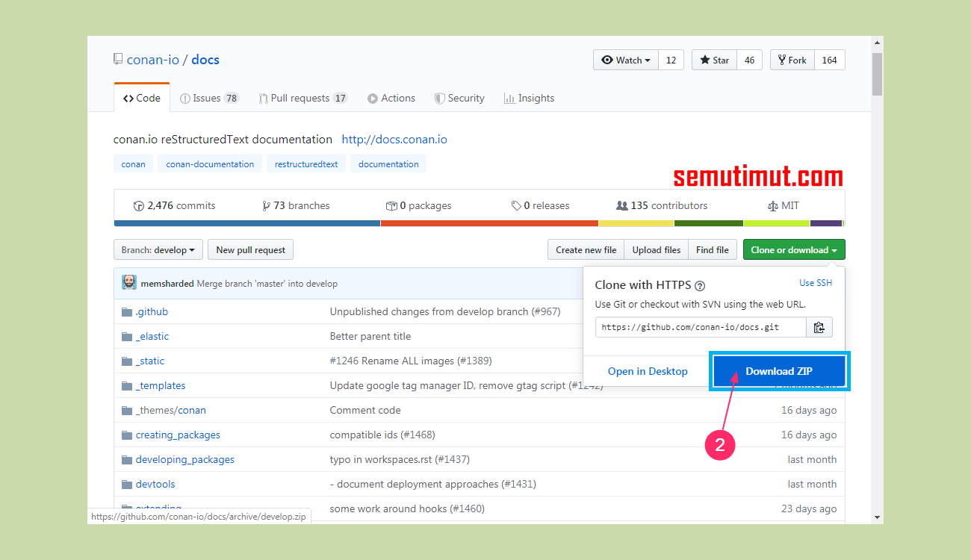971x560 pixels.
Task: Open the docs repository name link
Action: tap(205, 60)
